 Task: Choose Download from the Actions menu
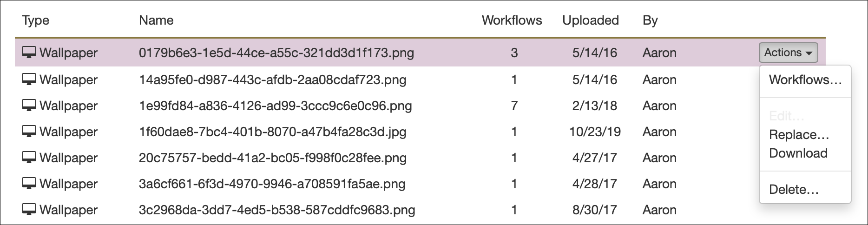coord(798,153)
